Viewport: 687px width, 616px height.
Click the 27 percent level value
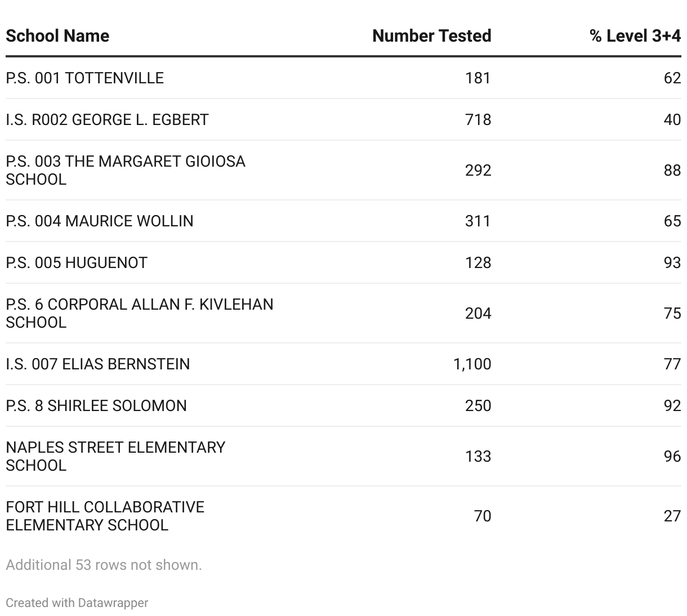(x=672, y=516)
